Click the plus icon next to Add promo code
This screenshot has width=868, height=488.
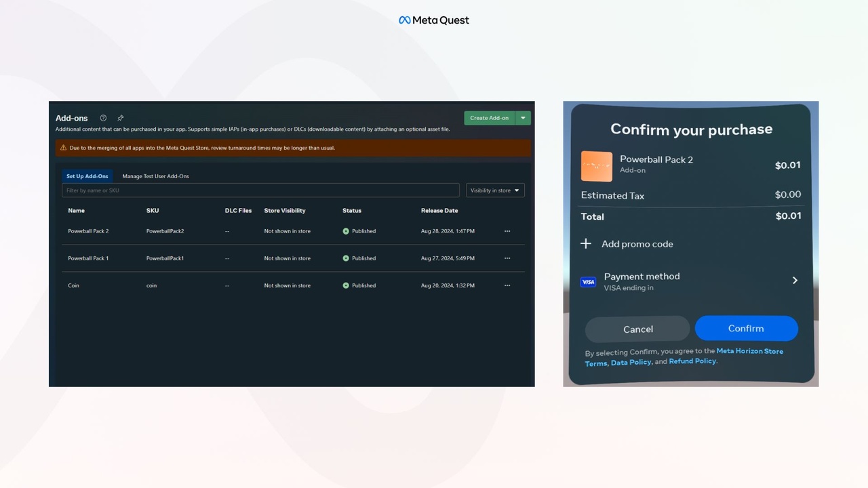tap(586, 243)
